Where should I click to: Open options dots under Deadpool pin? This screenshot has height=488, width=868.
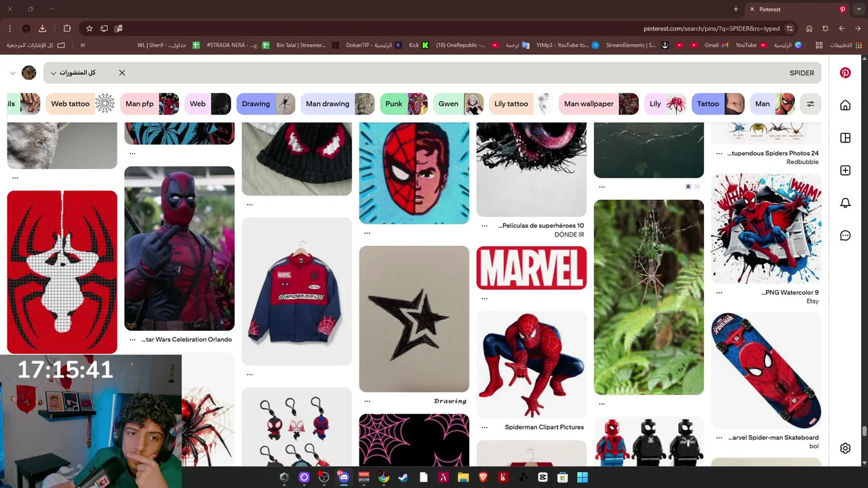tap(132, 340)
